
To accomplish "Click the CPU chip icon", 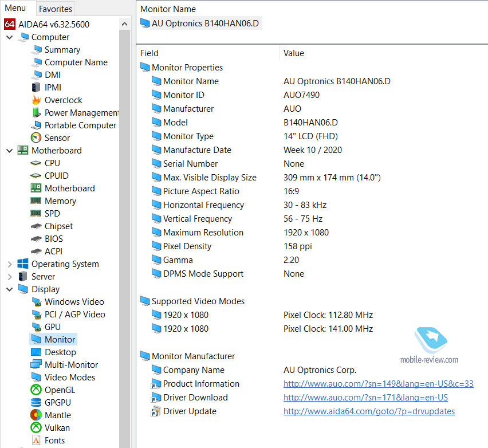I will (x=36, y=163).
